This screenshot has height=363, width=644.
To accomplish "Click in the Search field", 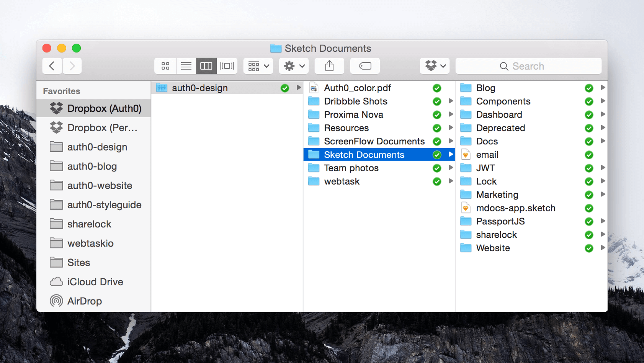I will (528, 66).
